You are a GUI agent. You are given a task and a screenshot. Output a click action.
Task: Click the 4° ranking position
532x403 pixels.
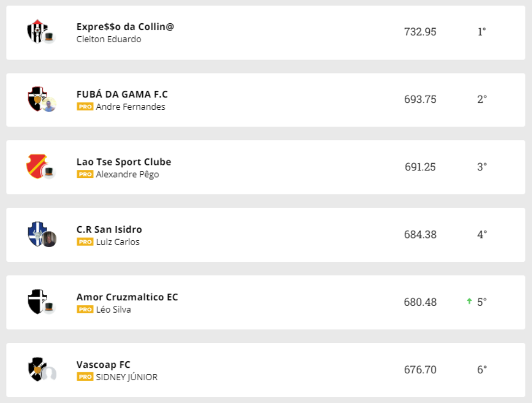(482, 235)
